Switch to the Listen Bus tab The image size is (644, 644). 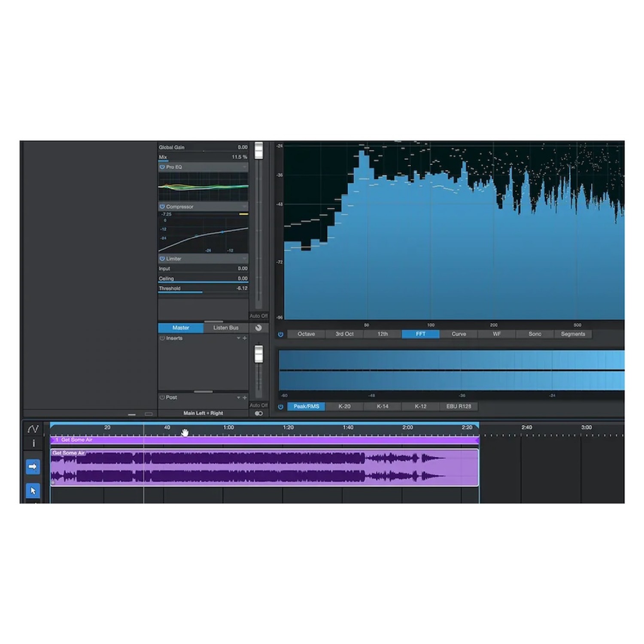226,328
